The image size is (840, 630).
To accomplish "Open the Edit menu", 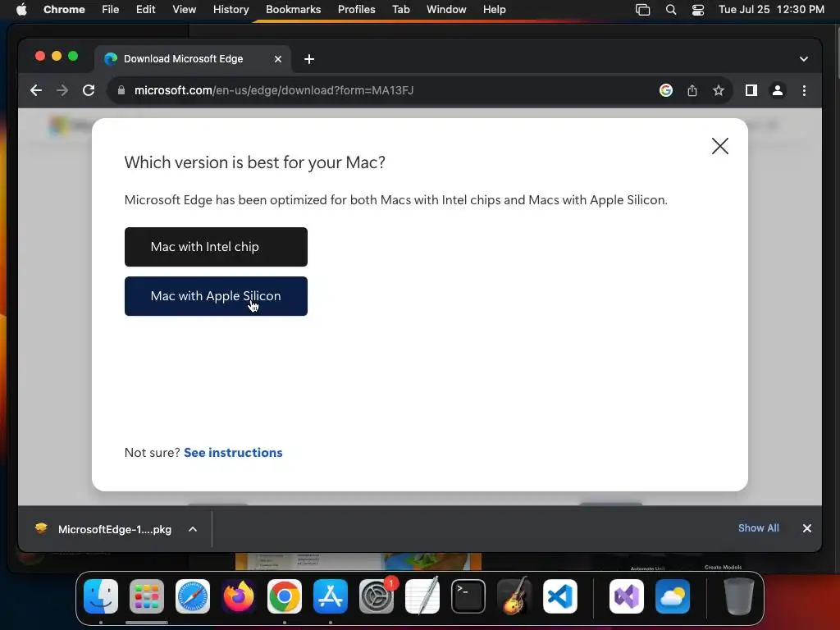I will pos(146,10).
